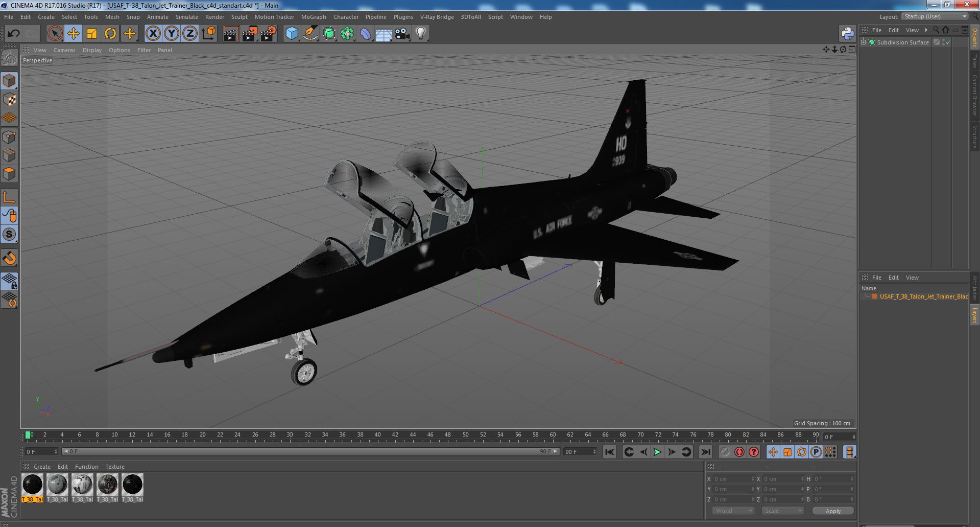
Task: Open the Array modeling objects icon
Action: pos(347,34)
